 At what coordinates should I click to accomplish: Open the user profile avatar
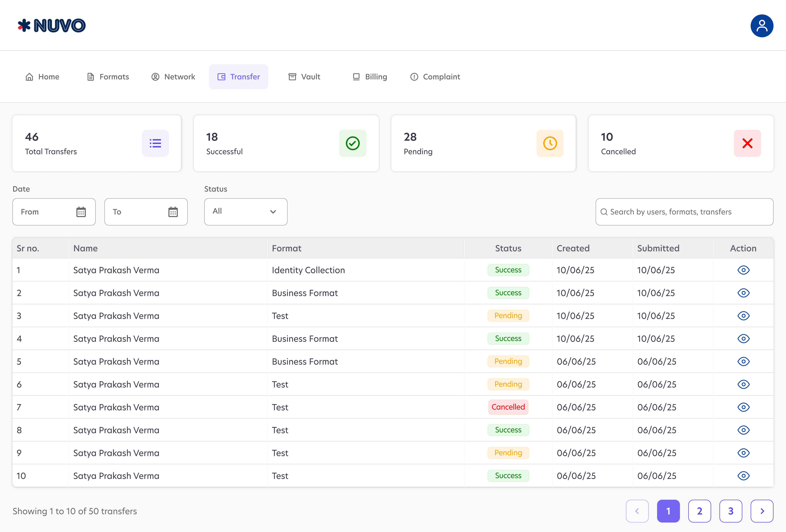click(x=762, y=26)
